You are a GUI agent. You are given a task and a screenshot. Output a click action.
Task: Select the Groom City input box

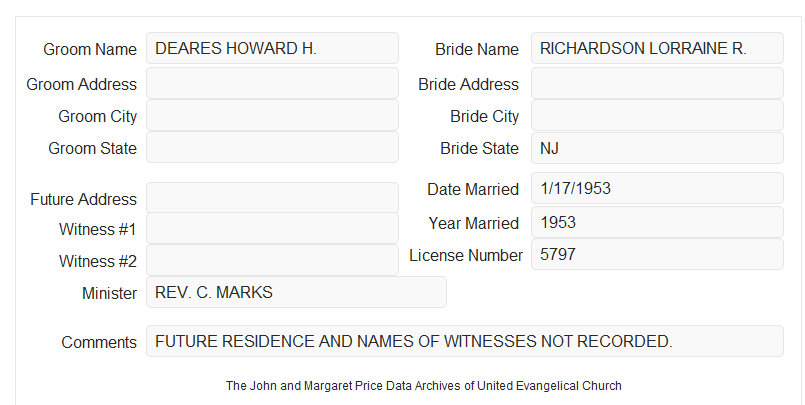[272, 115]
